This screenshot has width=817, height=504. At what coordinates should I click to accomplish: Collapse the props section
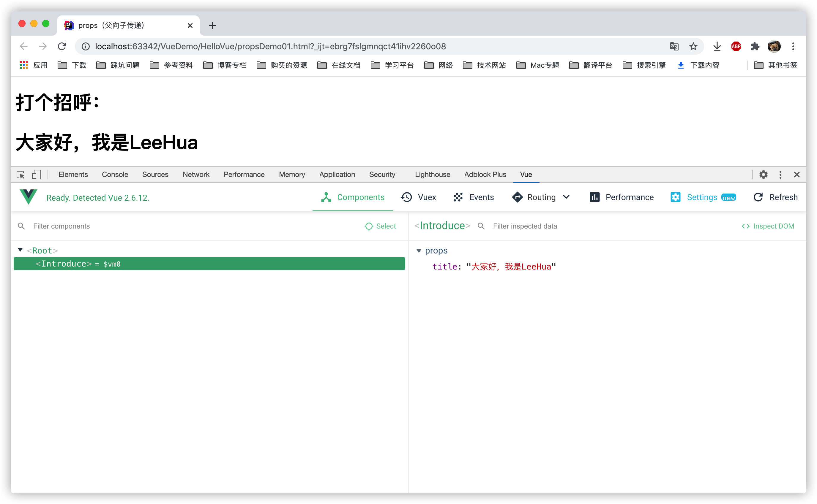click(419, 251)
